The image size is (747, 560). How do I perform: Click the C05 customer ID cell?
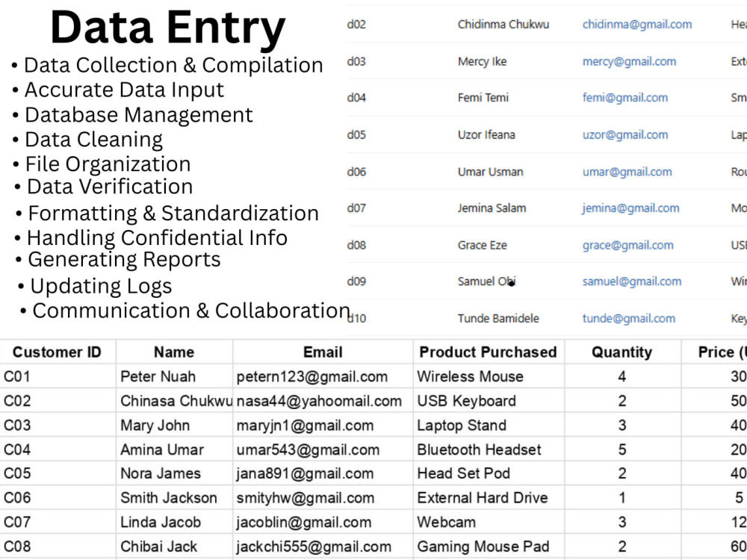[x=58, y=473]
